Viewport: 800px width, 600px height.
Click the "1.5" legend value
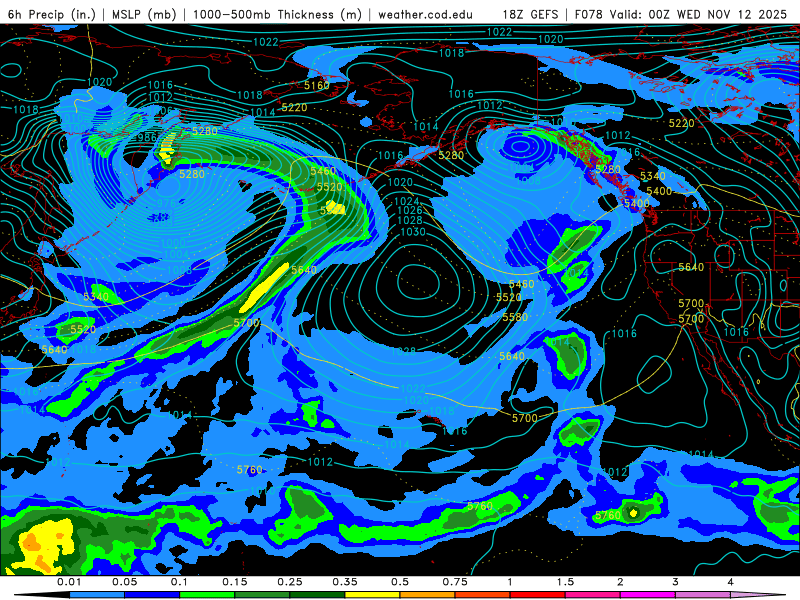(x=565, y=582)
